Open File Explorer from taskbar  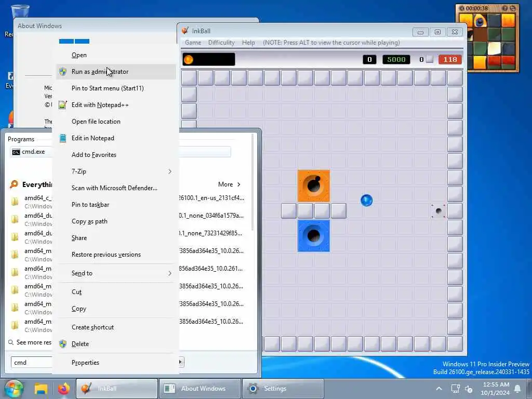(41, 389)
